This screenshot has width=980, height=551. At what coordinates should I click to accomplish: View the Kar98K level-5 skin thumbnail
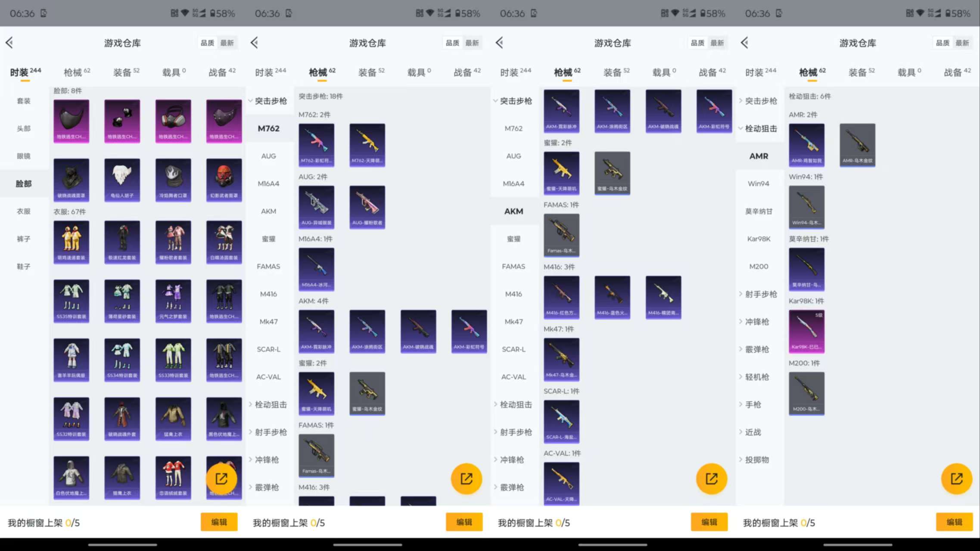coord(806,331)
